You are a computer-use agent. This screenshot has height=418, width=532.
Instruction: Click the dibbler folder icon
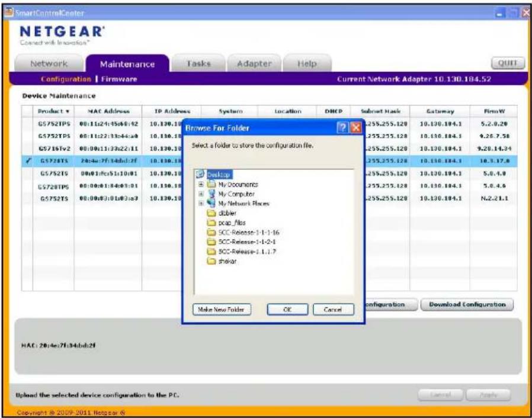click(x=211, y=213)
